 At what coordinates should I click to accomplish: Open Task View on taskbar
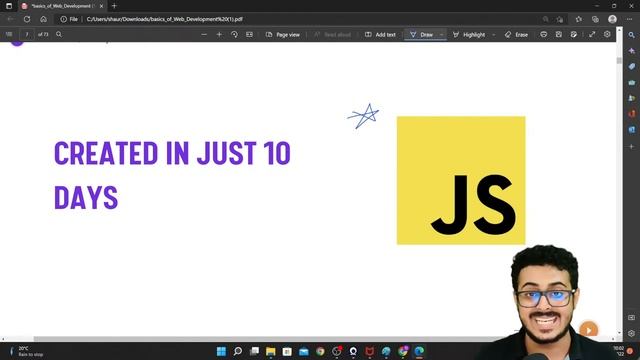tap(254, 351)
